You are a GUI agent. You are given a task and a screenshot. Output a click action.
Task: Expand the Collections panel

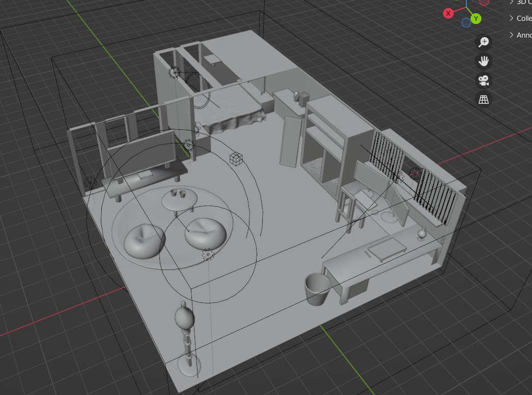pos(512,18)
